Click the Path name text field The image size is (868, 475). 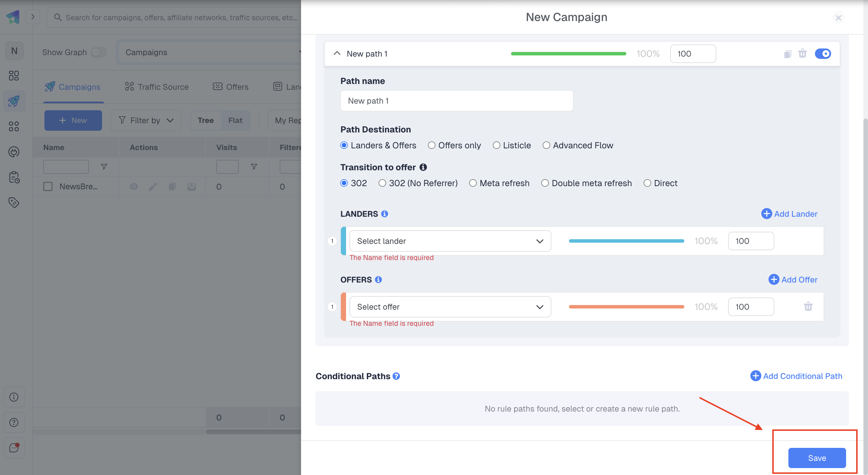coord(456,101)
